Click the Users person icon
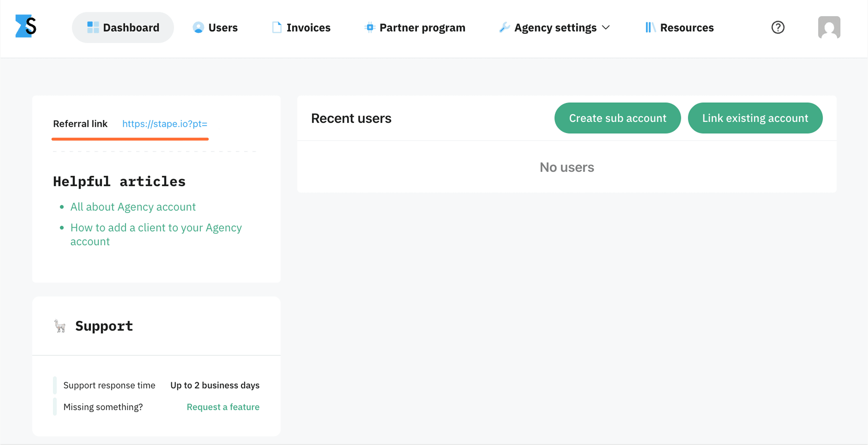This screenshot has height=445, width=868. click(x=198, y=27)
